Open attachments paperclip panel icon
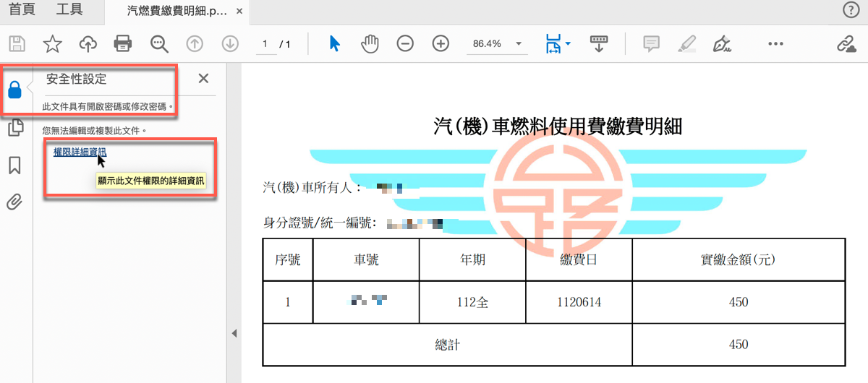 pos(14,202)
